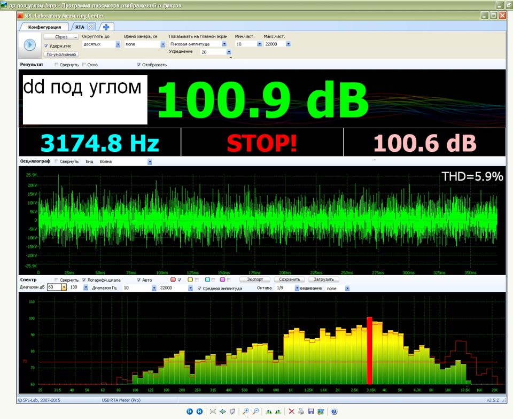Rotate image clockwise in the viewer toolbar

click(x=269, y=411)
